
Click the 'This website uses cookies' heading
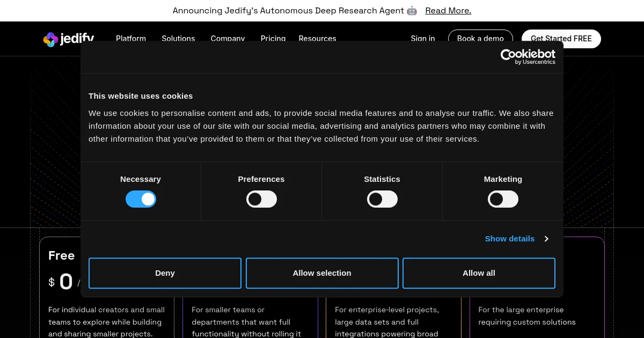pos(141,96)
